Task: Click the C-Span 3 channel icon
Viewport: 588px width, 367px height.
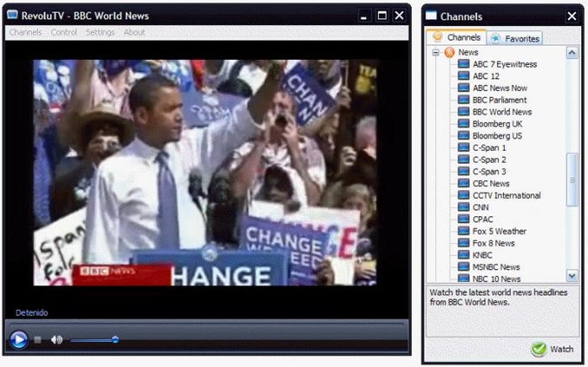Action: point(463,171)
